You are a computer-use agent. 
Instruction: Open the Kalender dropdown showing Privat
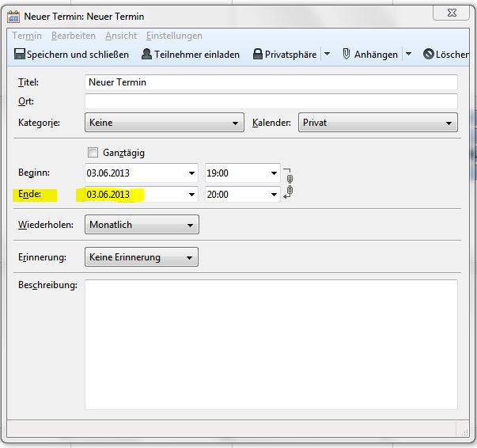click(x=378, y=123)
